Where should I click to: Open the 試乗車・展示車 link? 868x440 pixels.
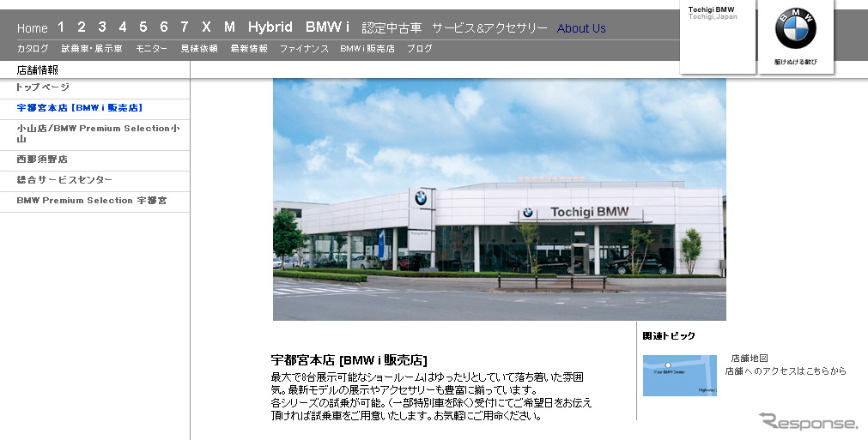click(x=90, y=49)
